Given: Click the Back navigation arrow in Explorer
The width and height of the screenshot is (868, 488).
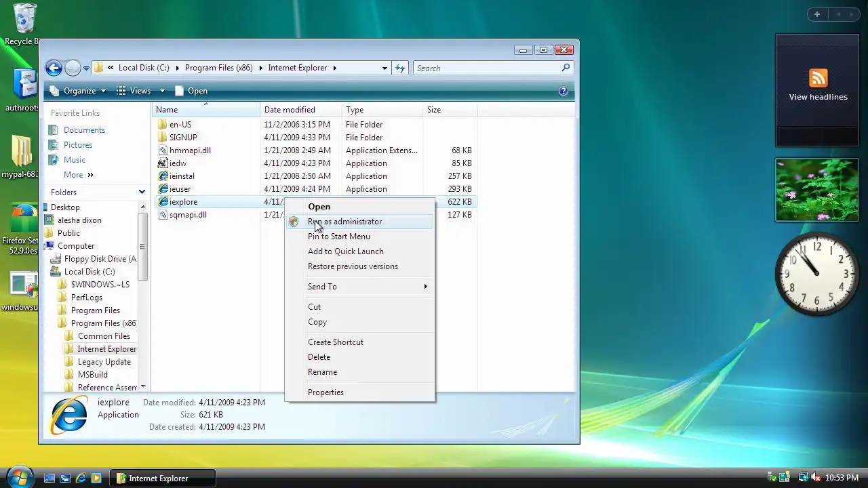Looking at the screenshot, I should [x=54, y=68].
